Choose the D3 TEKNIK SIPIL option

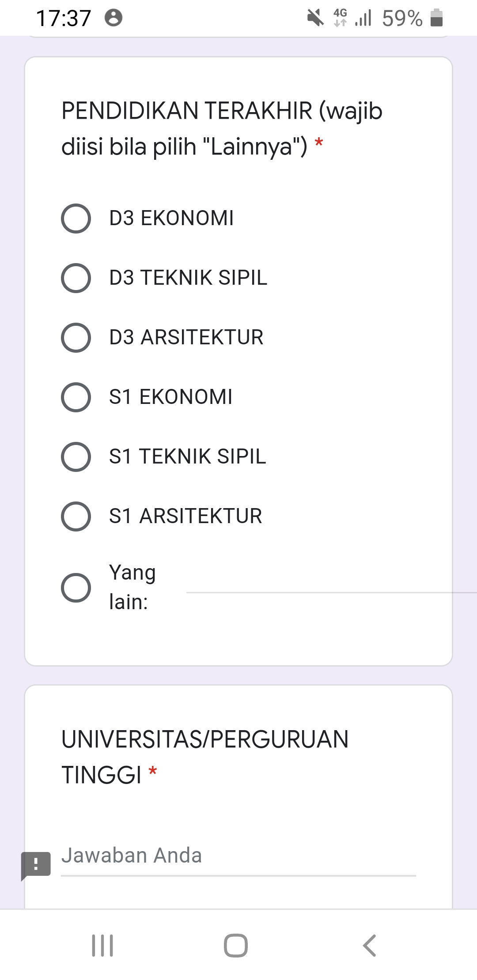click(76, 278)
